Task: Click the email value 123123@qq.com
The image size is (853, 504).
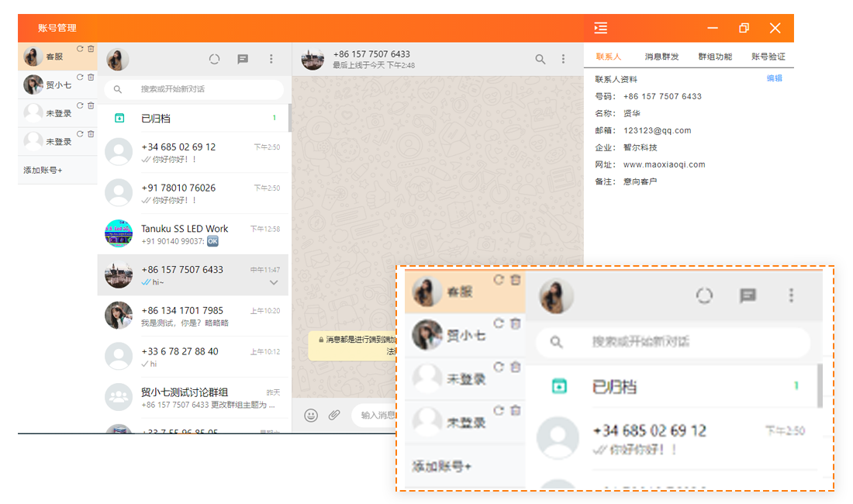Action: 657,130
